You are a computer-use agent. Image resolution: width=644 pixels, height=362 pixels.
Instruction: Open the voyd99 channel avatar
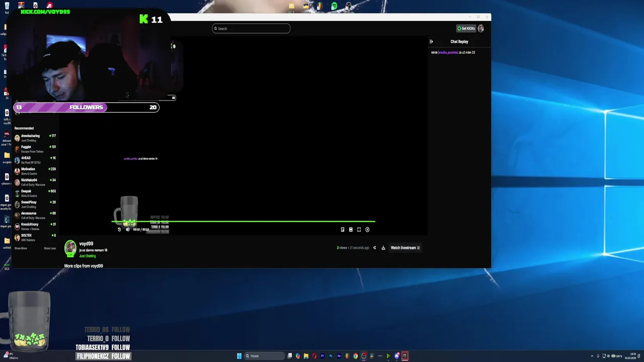click(70, 247)
